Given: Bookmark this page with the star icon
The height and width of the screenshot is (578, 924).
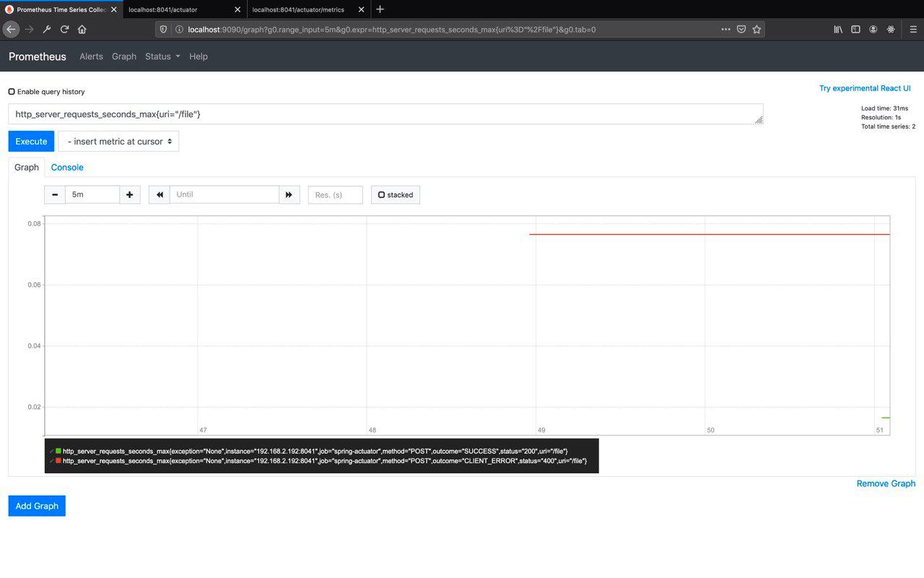Looking at the screenshot, I should (x=757, y=30).
